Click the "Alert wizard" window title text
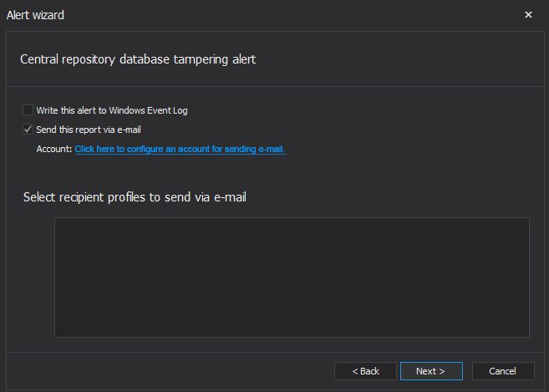 (35, 15)
